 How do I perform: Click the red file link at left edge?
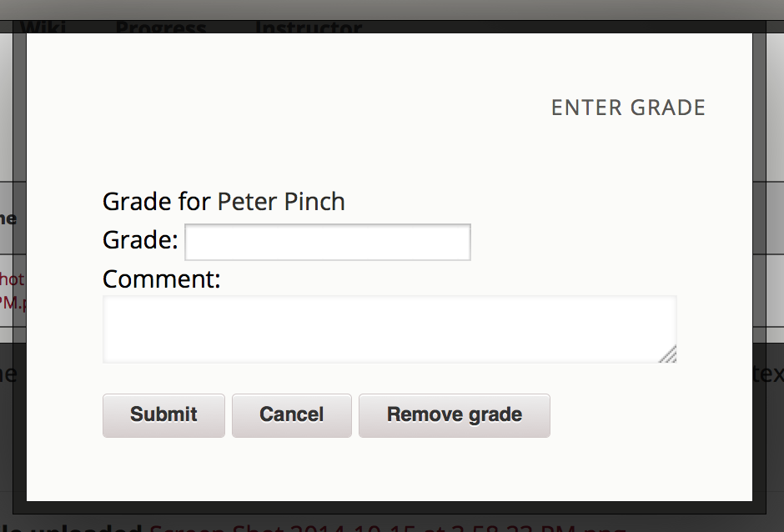pyautogui.click(x=13, y=290)
